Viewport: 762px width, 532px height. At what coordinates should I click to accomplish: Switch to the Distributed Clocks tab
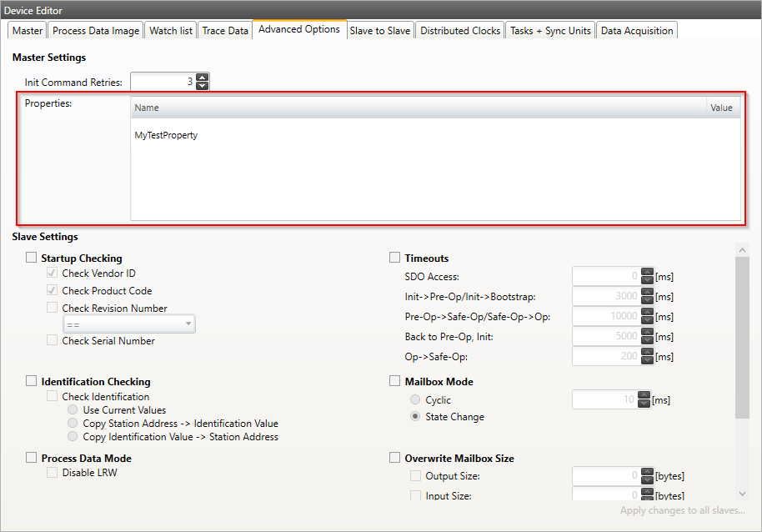tap(460, 31)
